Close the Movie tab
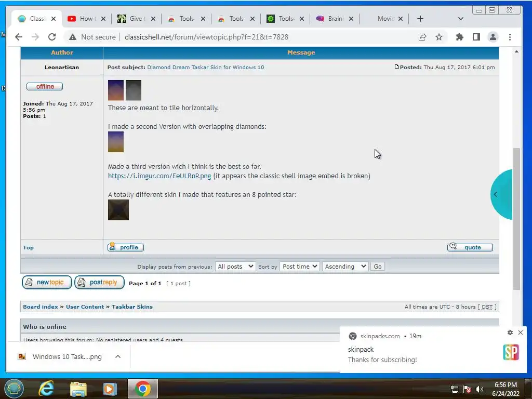 (401, 19)
